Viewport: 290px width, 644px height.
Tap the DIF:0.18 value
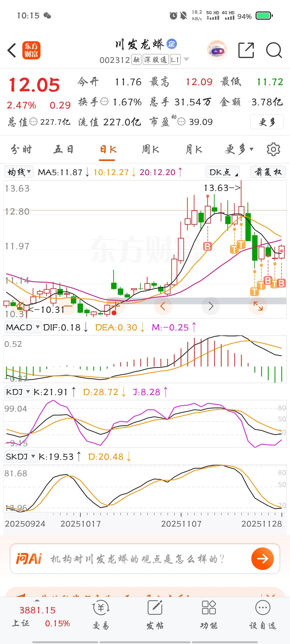tap(62, 327)
